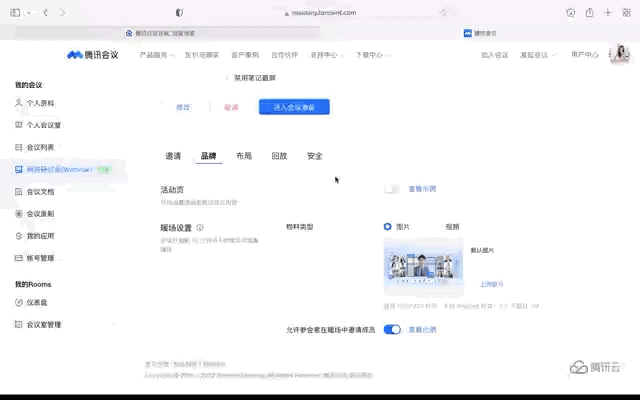
Task: Go to 会议文档 in the sidebar
Action: pyautogui.click(x=40, y=191)
